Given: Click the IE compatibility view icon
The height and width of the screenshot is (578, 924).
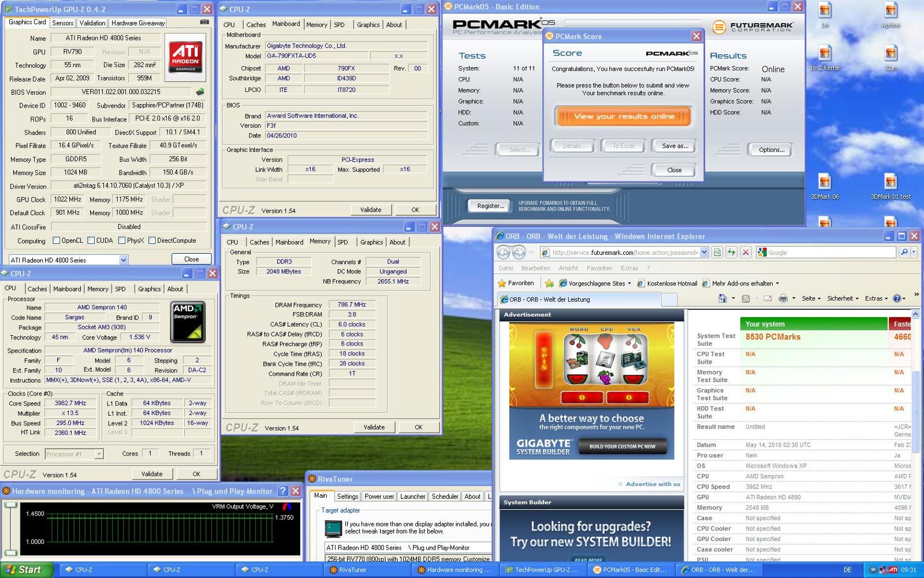Looking at the screenshot, I should 717,252.
